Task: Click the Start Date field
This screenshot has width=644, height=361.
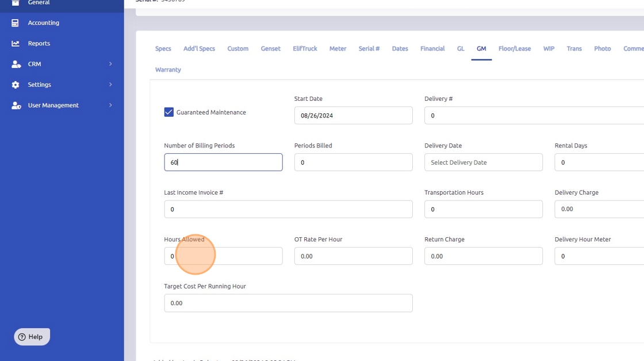Action: point(353,115)
